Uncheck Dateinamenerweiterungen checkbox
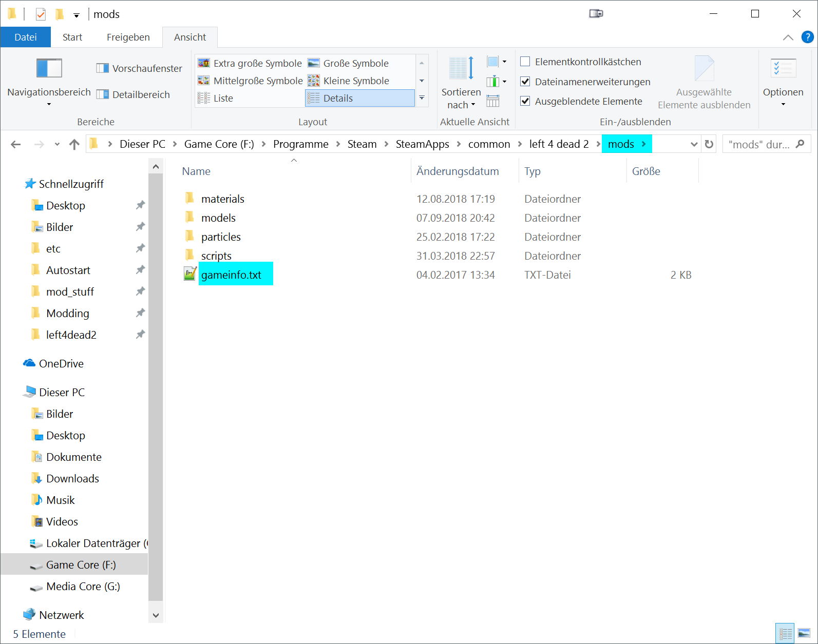This screenshot has height=644, width=818. [x=525, y=82]
